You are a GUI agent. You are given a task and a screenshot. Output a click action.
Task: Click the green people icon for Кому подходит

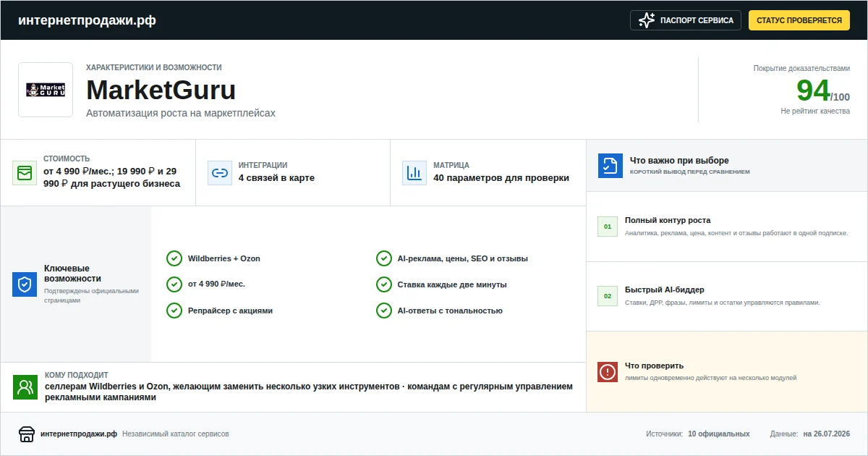[x=25, y=387]
